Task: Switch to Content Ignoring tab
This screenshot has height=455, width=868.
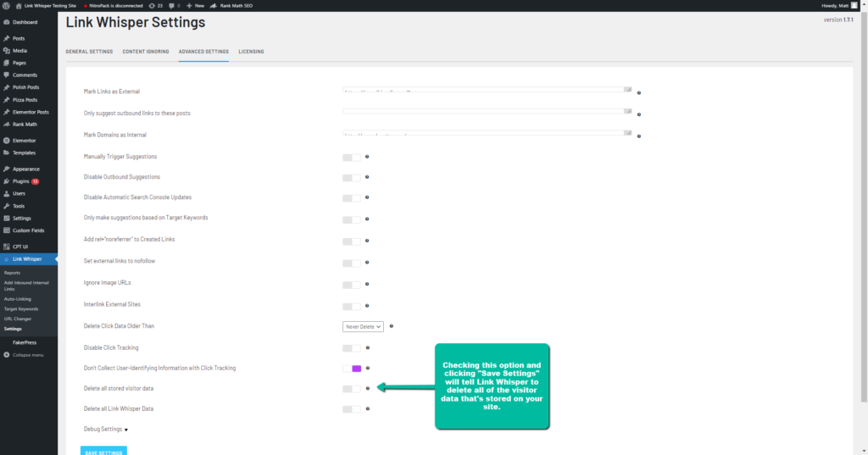Action: point(146,52)
